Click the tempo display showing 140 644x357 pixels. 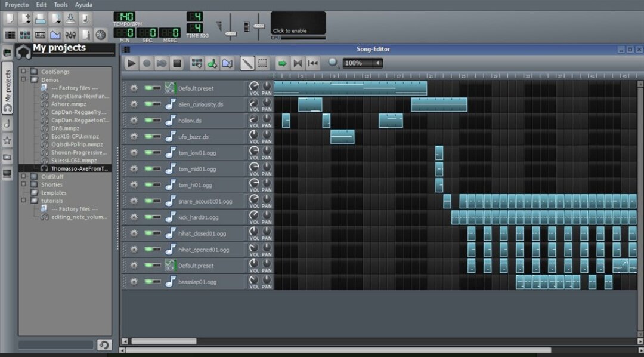point(125,17)
